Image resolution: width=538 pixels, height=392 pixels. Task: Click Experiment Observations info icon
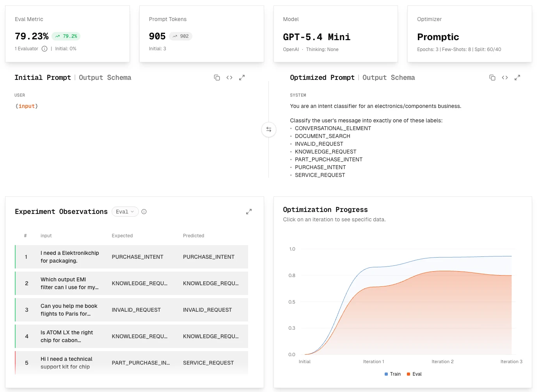[x=144, y=212]
